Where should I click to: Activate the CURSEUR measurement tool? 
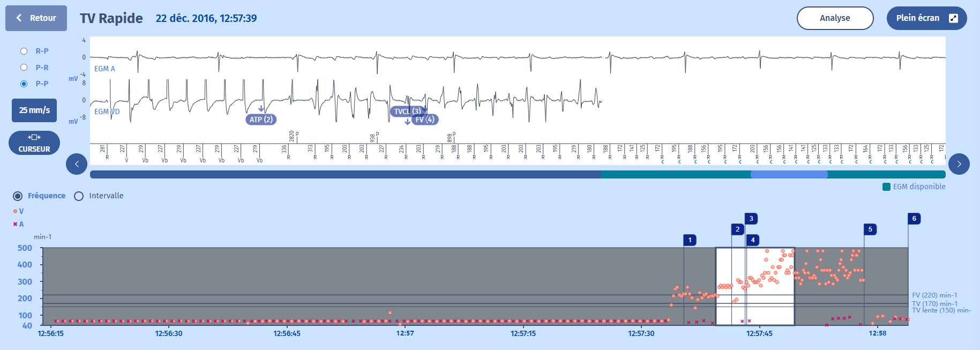click(x=34, y=143)
